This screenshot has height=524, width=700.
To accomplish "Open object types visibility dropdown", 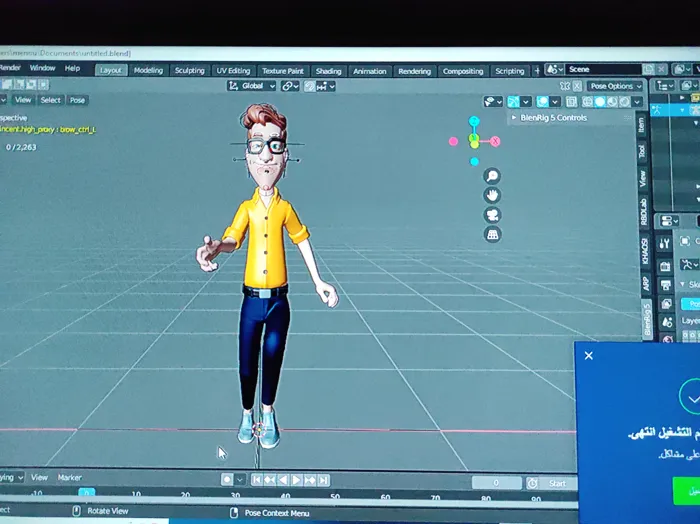I will 493,101.
